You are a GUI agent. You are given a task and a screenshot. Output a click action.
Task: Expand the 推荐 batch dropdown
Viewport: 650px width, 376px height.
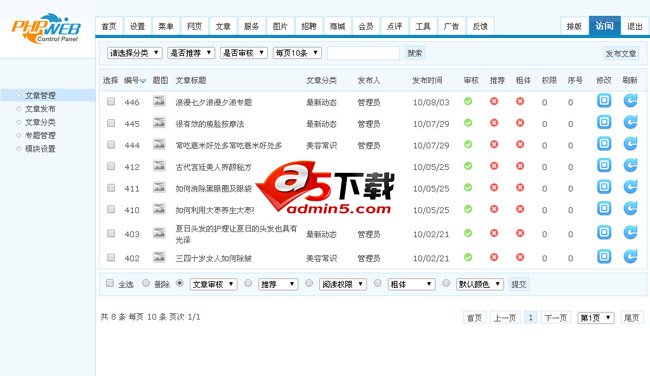pyautogui.click(x=278, y=284)
